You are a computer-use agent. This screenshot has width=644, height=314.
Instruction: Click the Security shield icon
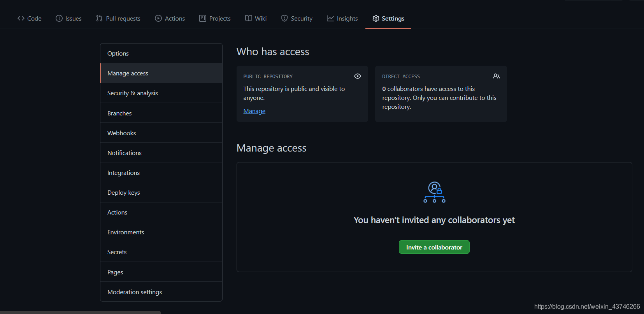(284, 18)
